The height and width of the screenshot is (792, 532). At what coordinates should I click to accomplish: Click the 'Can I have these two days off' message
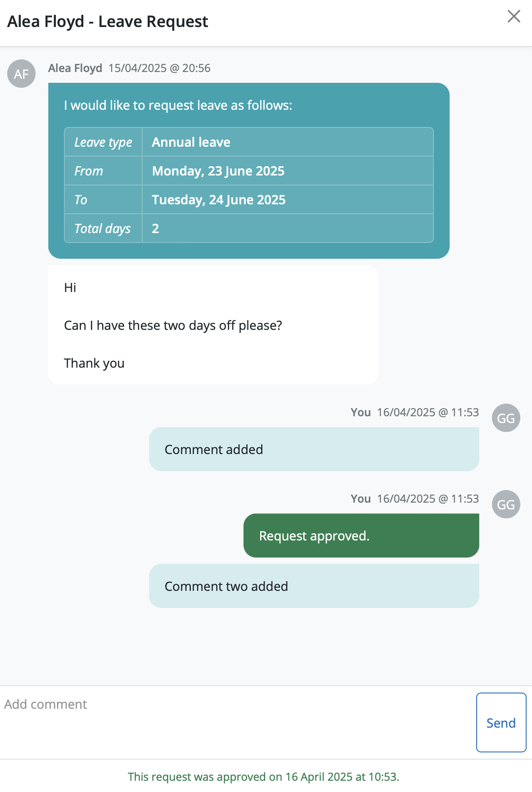pos(173,325)
